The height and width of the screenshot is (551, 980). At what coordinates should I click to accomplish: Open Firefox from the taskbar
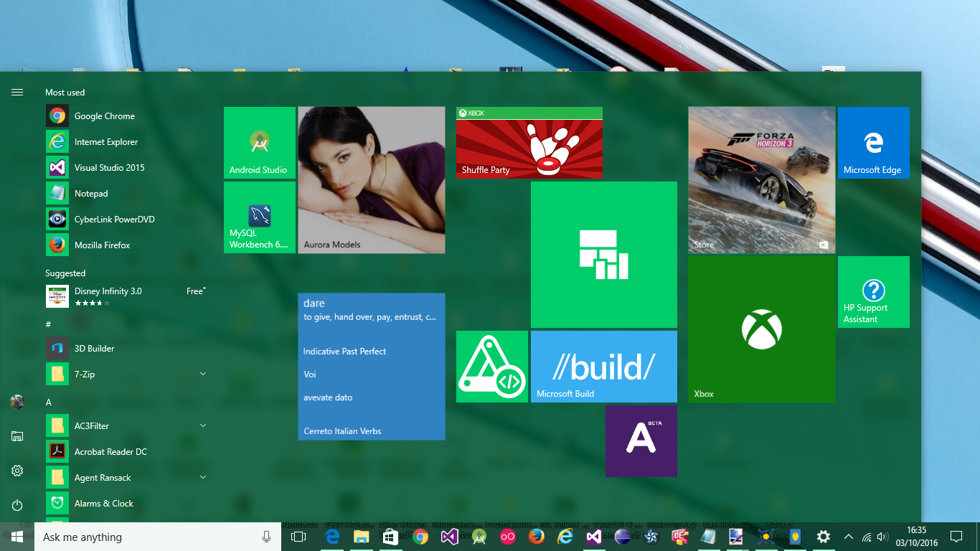536,537
